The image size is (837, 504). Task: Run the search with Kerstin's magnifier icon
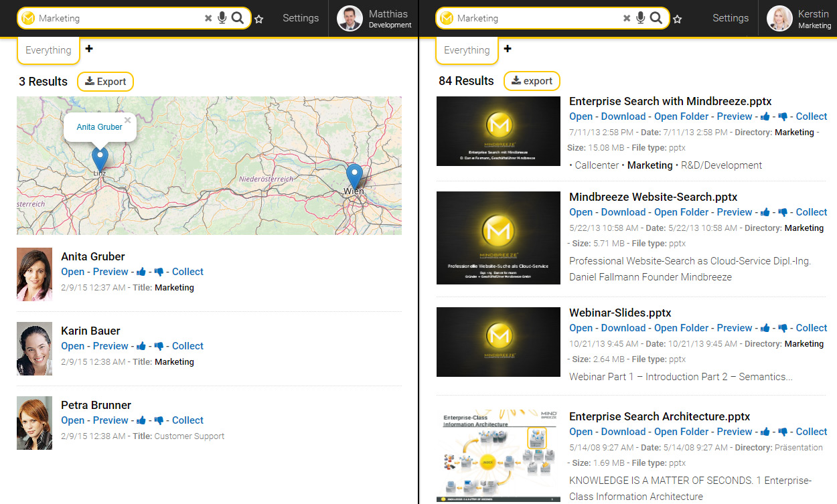pyautogui.click(x=656, y=18)
